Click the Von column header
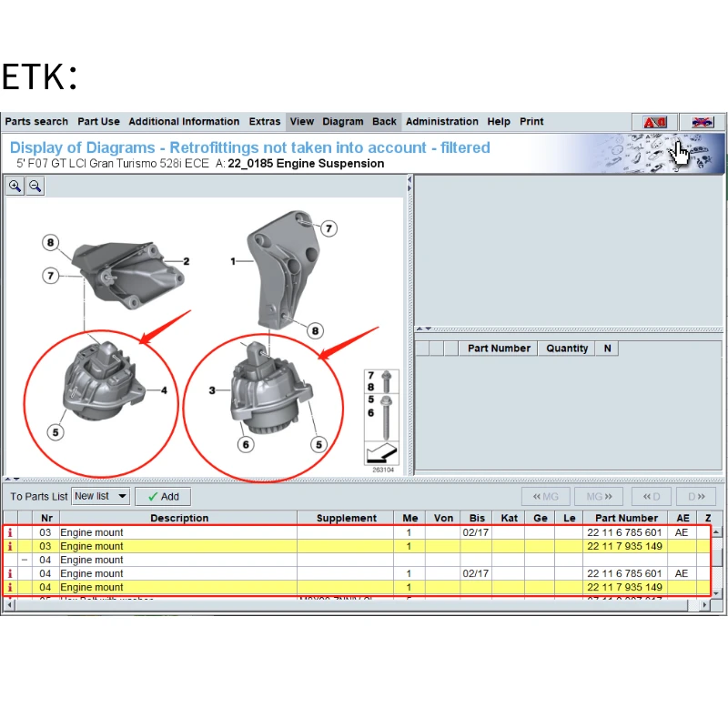Image resolution: width=728 pixels, height=728 pixels. (443, 518)
